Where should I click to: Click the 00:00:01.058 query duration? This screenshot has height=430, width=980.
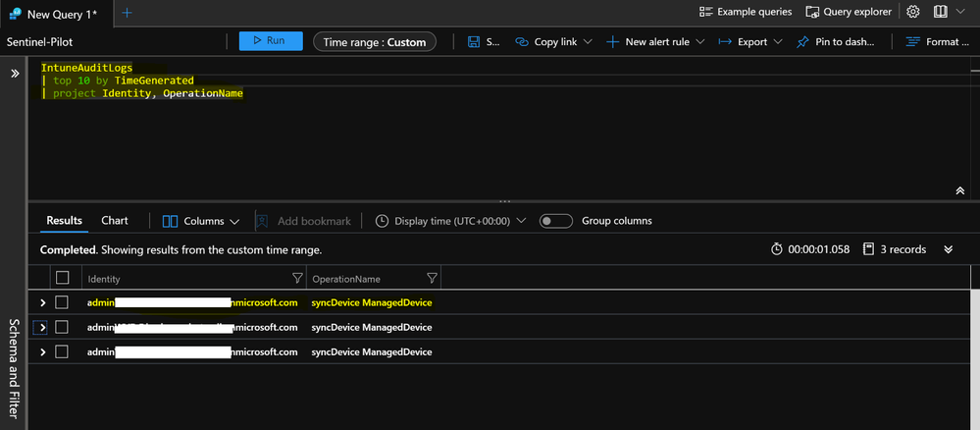coord(810,249)
